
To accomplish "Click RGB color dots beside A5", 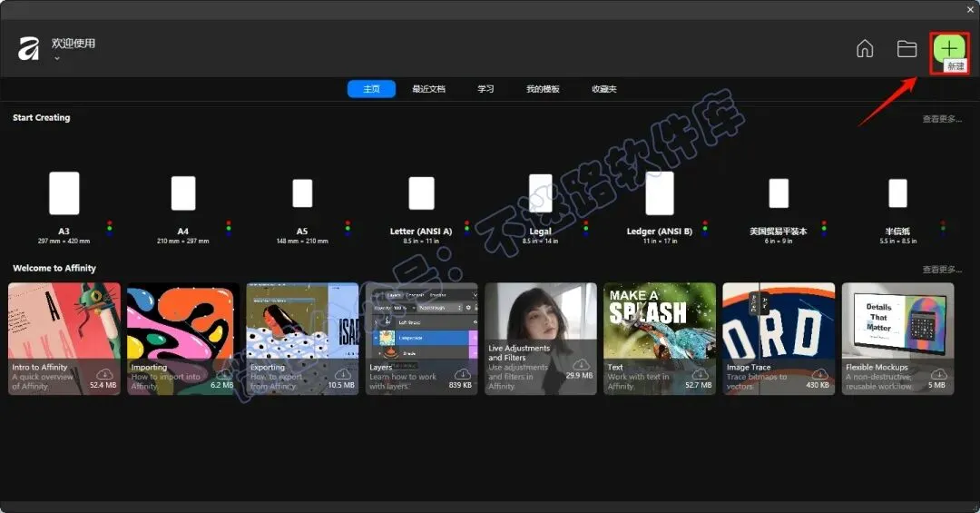I will (348, 228).
